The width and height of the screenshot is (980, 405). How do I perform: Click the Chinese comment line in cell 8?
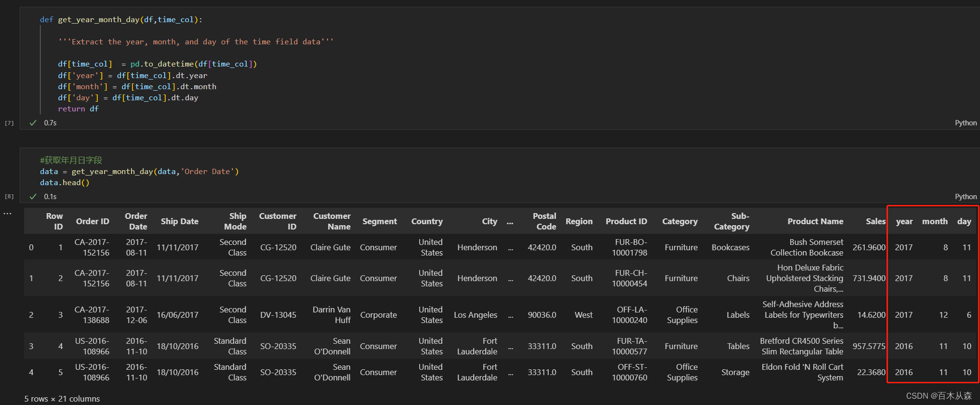(x=71, y=160)
